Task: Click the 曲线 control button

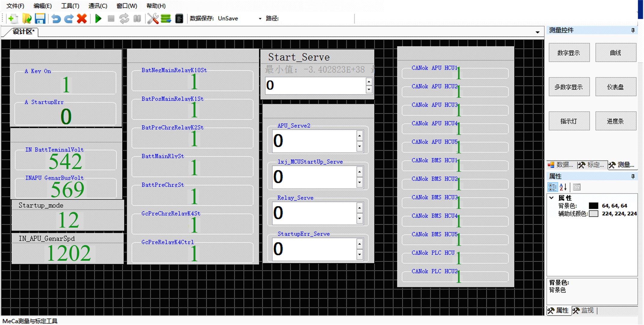Action: coord(615,53)
